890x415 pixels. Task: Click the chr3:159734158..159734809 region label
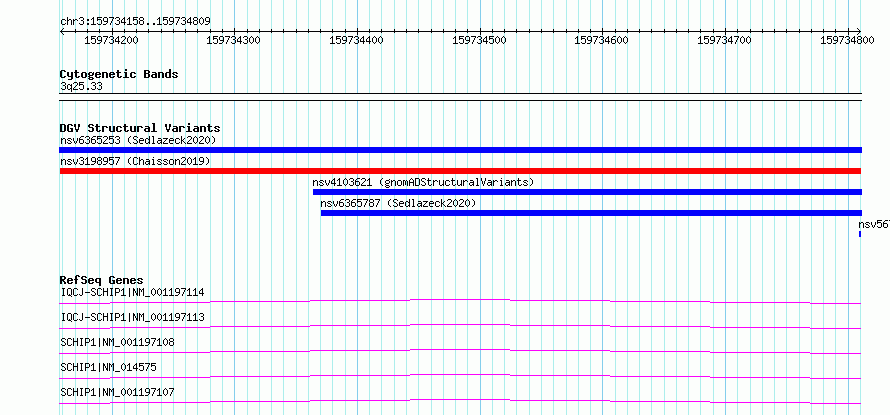click(135, 22)
